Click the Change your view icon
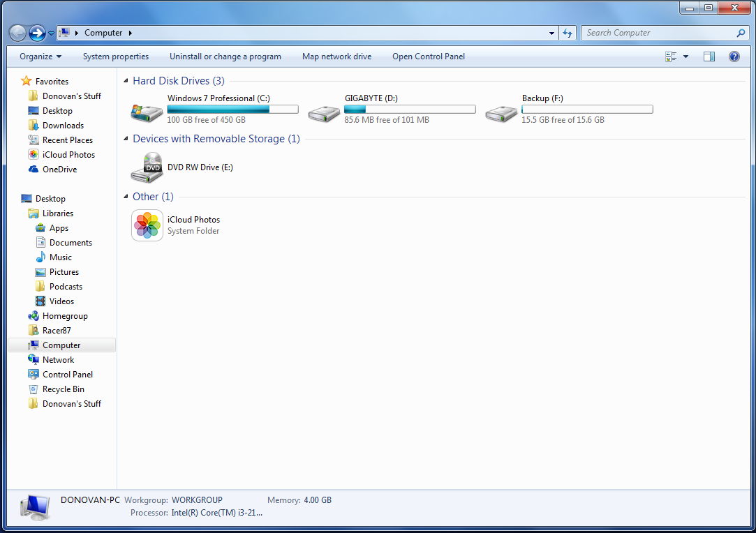The image size is (756, 533). [671, 57]
